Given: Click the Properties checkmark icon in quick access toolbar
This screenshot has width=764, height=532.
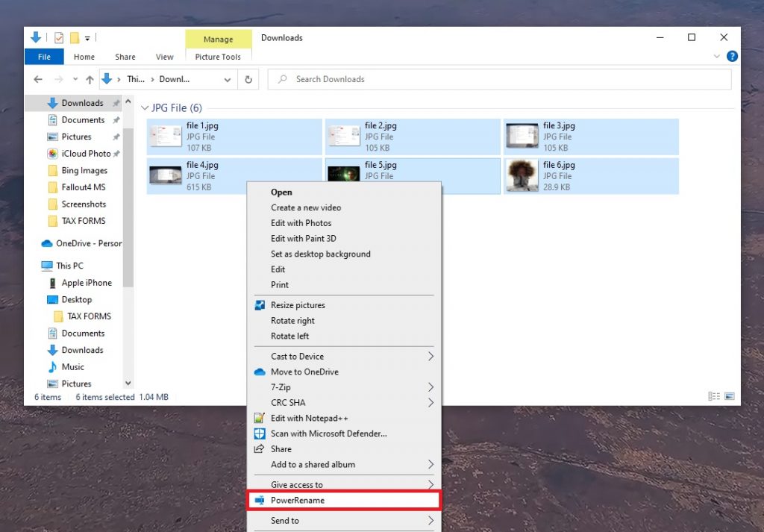Looking at the screenshot, I should click(59, 37).
